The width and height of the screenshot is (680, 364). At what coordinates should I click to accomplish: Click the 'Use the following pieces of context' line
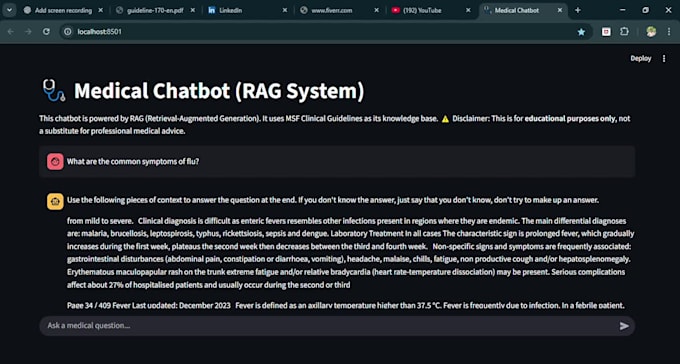(x=333, y=200)
